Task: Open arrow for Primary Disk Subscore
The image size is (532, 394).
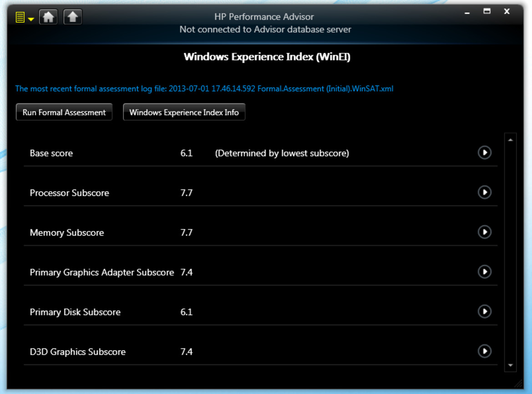Action: 485,312
